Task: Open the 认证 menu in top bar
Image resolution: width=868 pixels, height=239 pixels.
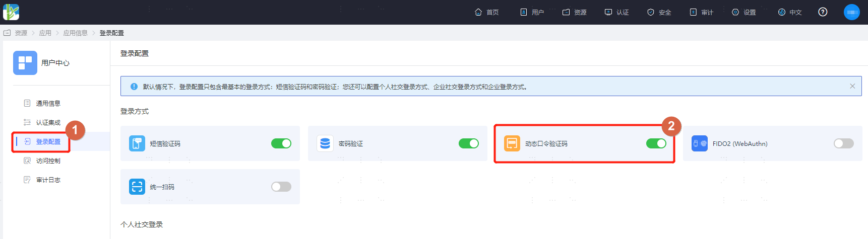Action: [617, 12]
